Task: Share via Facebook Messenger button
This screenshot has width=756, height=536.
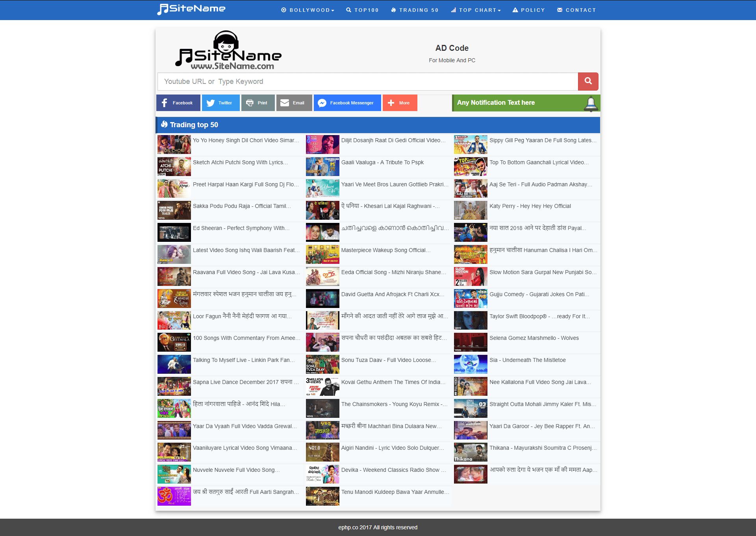Action: coord(347,103)
